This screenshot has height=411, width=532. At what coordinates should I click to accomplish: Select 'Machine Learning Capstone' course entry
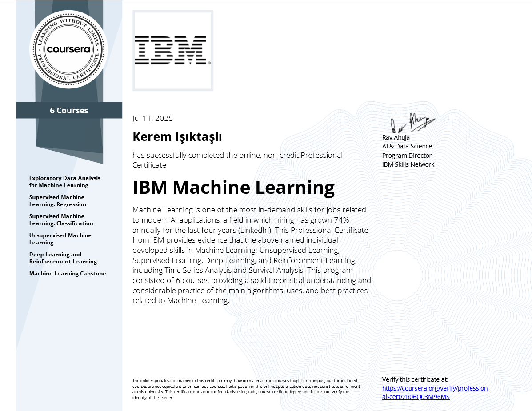point(68,274)
